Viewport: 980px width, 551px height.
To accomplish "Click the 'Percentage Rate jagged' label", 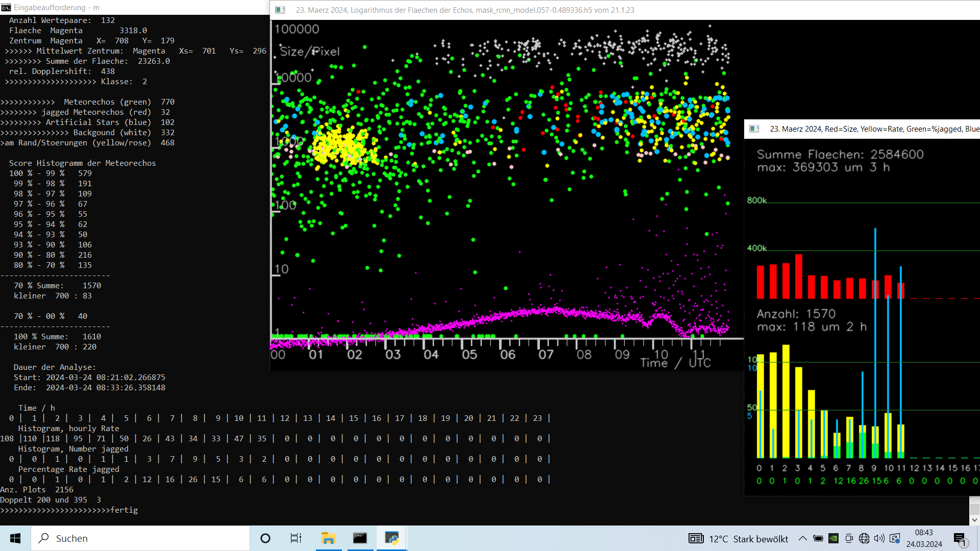I will click(x=68, y=469).
